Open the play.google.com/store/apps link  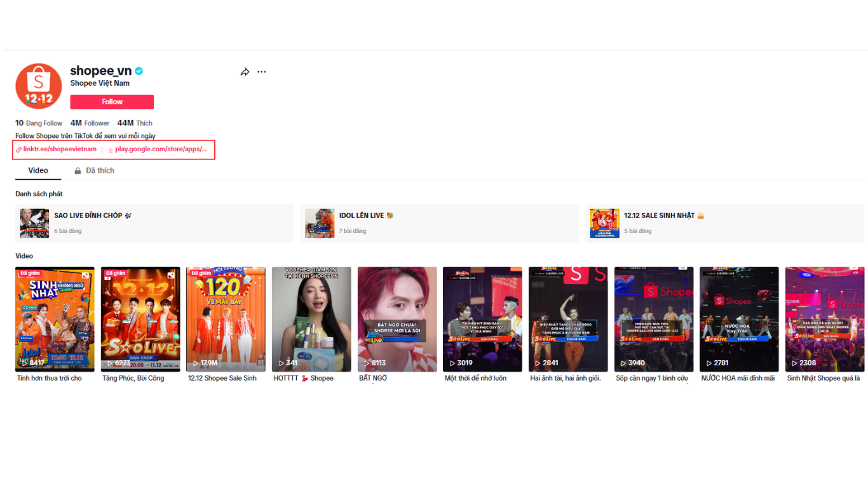tap(158, 149)
